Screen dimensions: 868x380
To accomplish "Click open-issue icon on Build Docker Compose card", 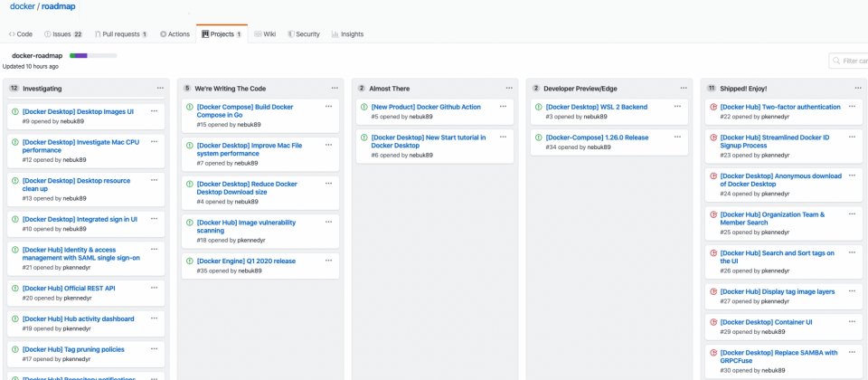I will [189, 107].
